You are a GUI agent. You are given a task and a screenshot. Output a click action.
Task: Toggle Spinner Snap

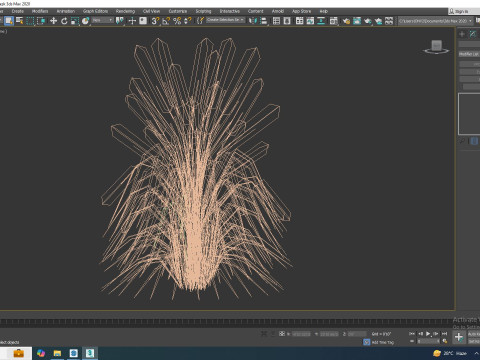[x=188, y=21]
